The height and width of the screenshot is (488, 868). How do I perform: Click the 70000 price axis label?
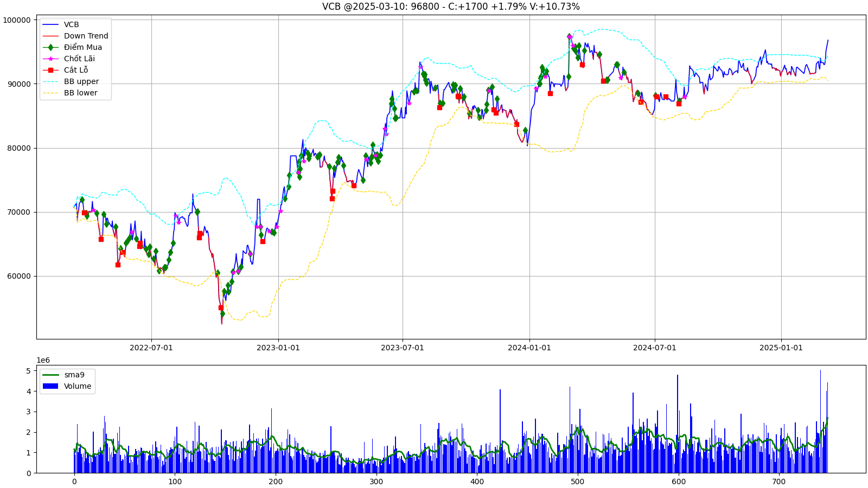click(19, 212)
